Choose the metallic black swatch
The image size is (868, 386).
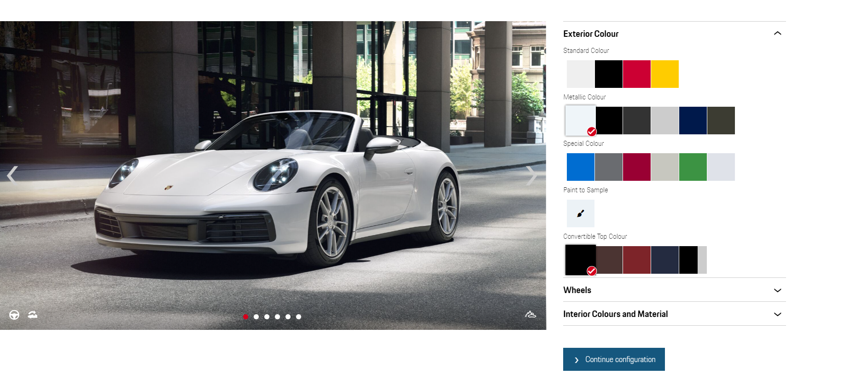(x=609, y=121)
